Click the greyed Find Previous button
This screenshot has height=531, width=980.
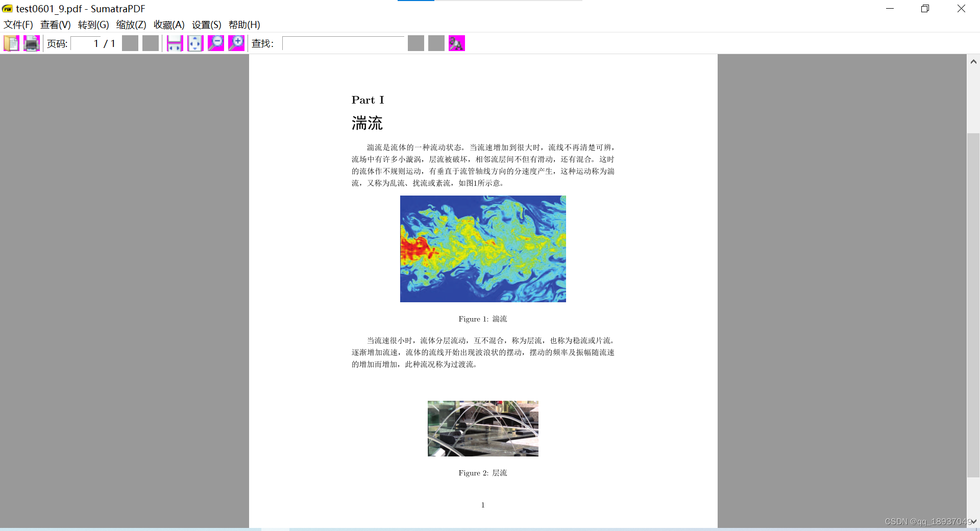click(x=416, y=43)
